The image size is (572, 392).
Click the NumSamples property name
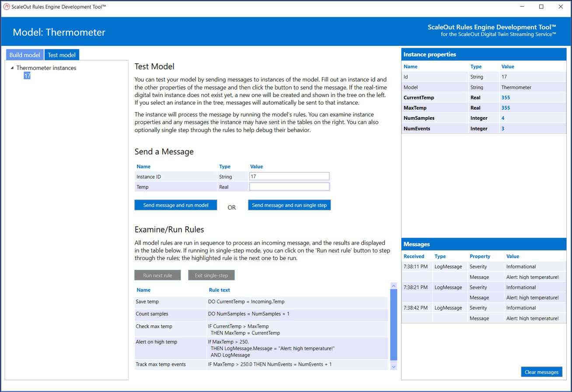click(x=419, y=118)
